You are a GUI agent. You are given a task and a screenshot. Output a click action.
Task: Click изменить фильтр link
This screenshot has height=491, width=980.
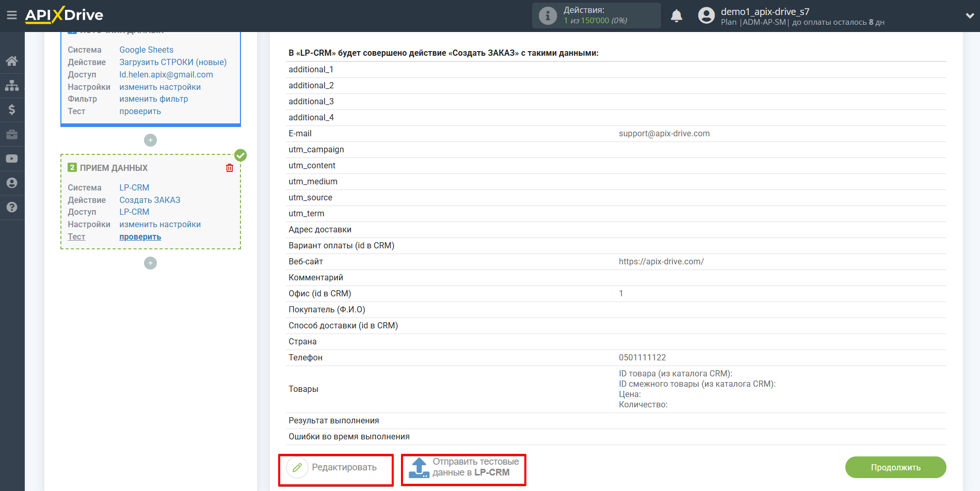pyautogui.click(x=154, y=99)
